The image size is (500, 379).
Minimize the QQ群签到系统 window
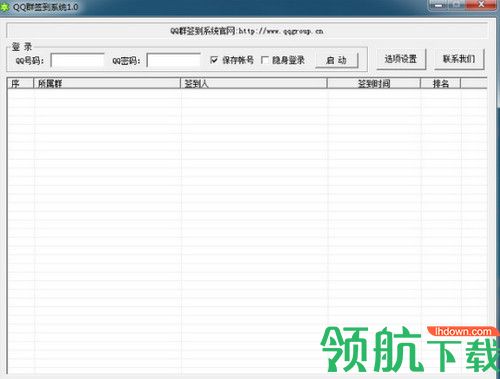click(438, 5)
